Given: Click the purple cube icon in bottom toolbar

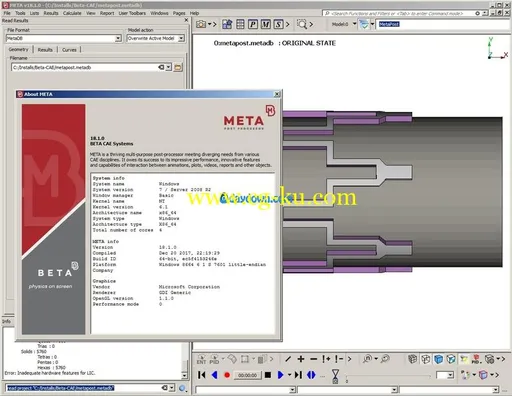Looking at the screenshot, I should [483, 375].
